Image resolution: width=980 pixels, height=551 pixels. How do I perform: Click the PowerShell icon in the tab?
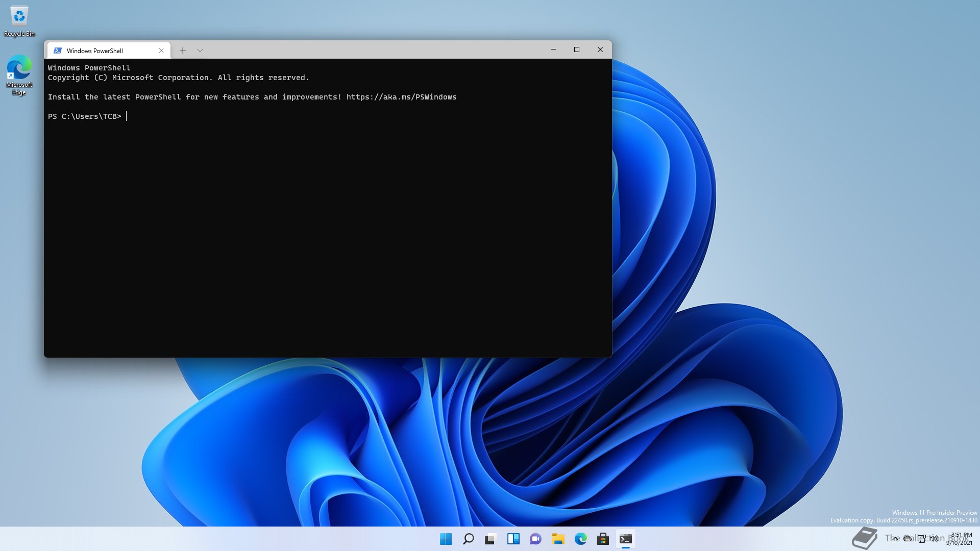click(58, 51)
